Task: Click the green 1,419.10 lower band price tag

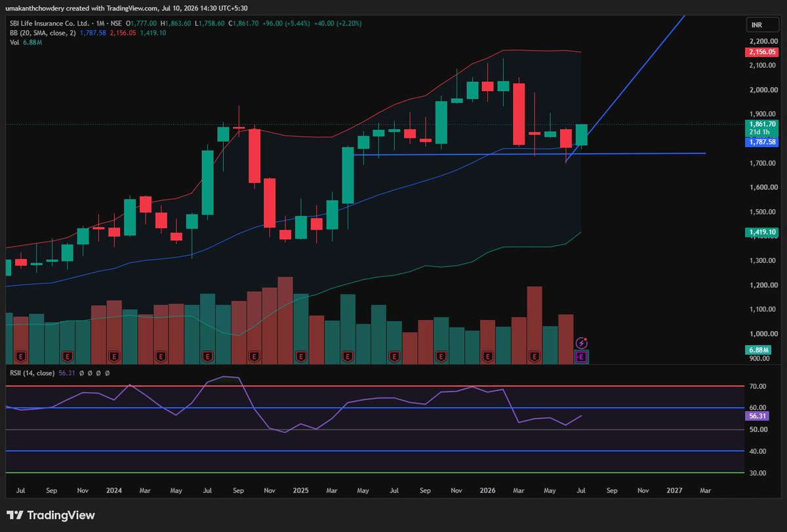Action: pyautogui.click(x=761, y=232)
